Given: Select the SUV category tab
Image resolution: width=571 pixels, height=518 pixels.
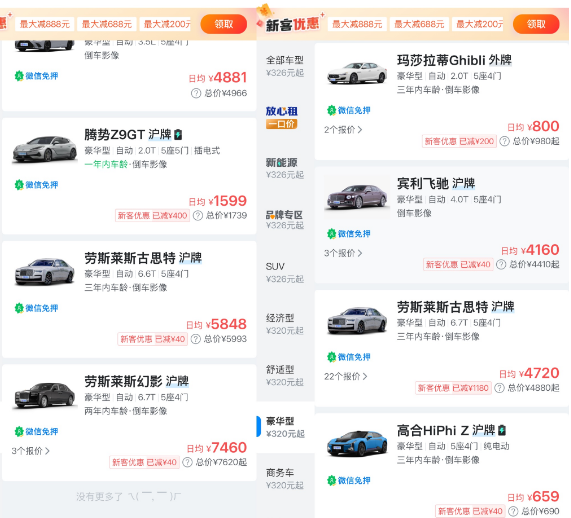Looking at the screenshot, I should coord(285,272).
